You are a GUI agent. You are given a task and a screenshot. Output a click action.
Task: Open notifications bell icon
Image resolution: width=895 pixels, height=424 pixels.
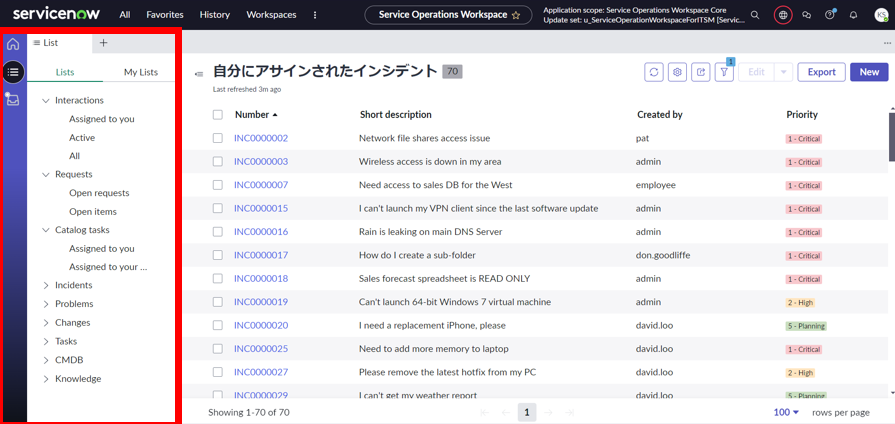[853, 15]
